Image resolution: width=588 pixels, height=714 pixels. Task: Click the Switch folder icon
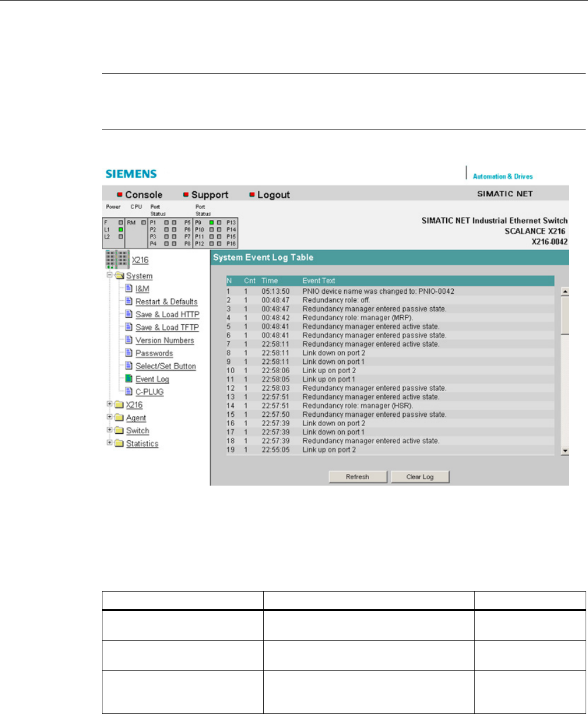(x=119, y=431)
